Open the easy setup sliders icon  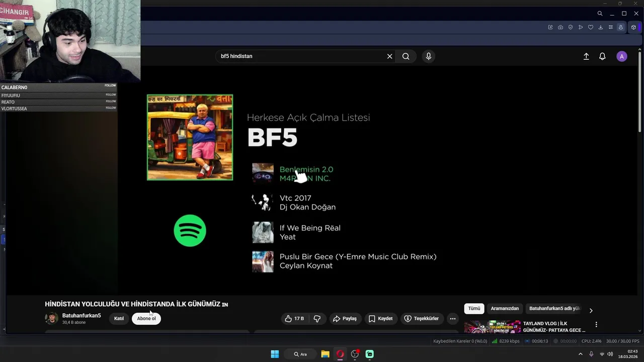click(x=611, y=27)
